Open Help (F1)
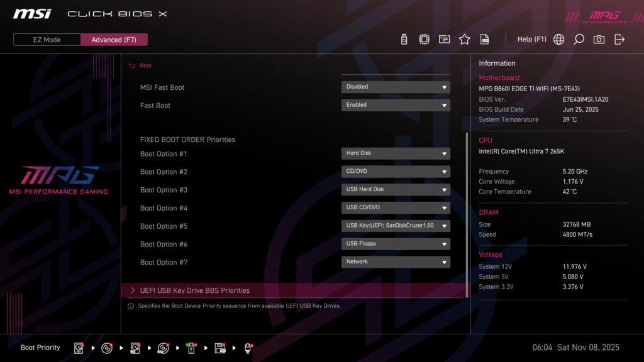Screen dimensions: 644x362 pyautogui.click(x=532, y=38)
